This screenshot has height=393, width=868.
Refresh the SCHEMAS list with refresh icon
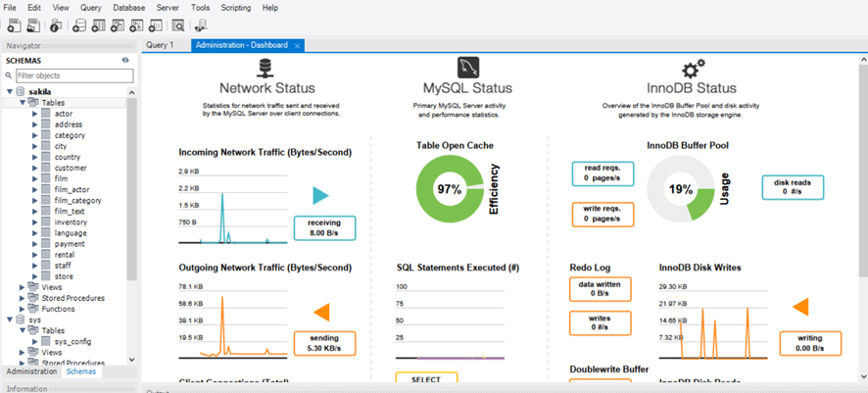click(125, 61)
